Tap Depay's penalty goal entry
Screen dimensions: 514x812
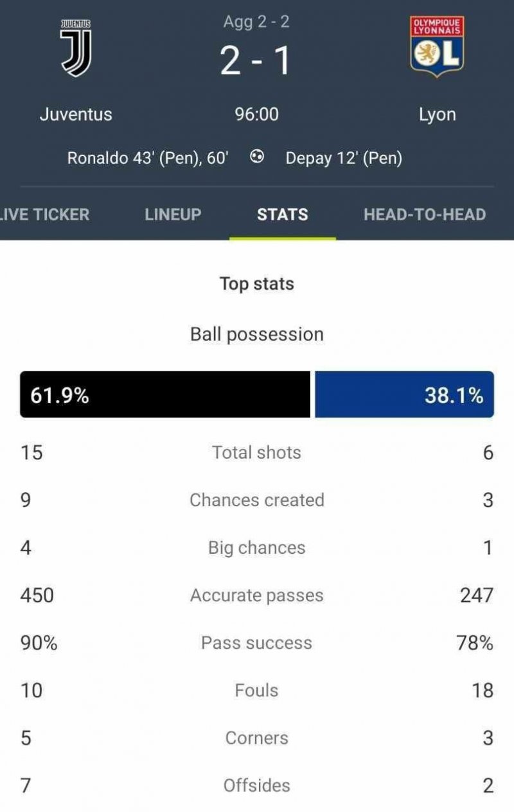tap(344, 158)
